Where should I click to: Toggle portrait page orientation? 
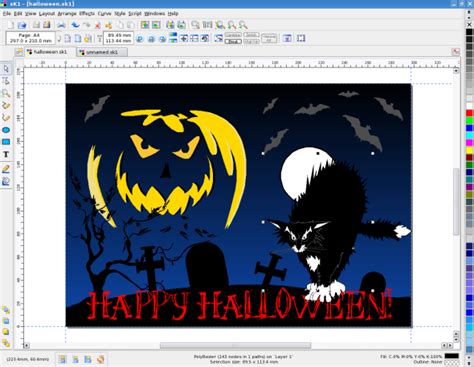(68, 38)
